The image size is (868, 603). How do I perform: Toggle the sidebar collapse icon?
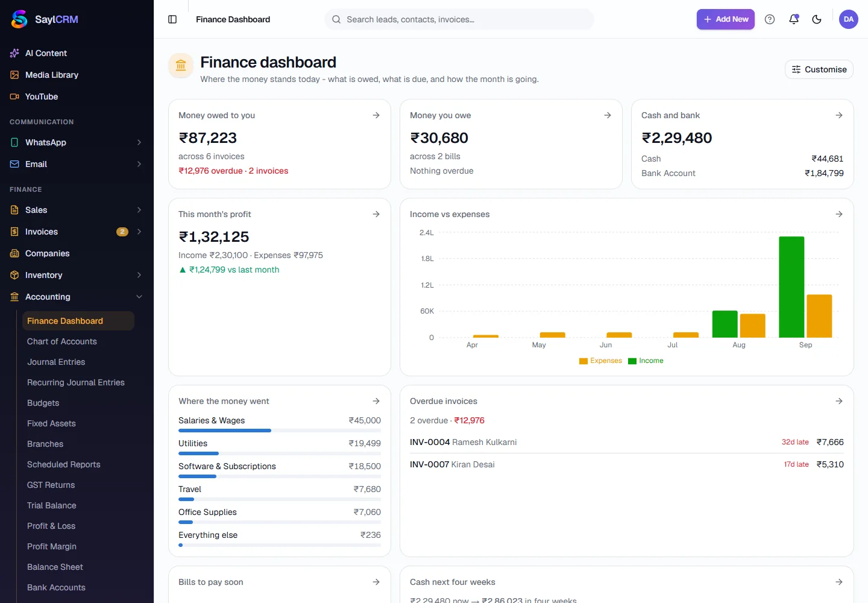point(172,19)
